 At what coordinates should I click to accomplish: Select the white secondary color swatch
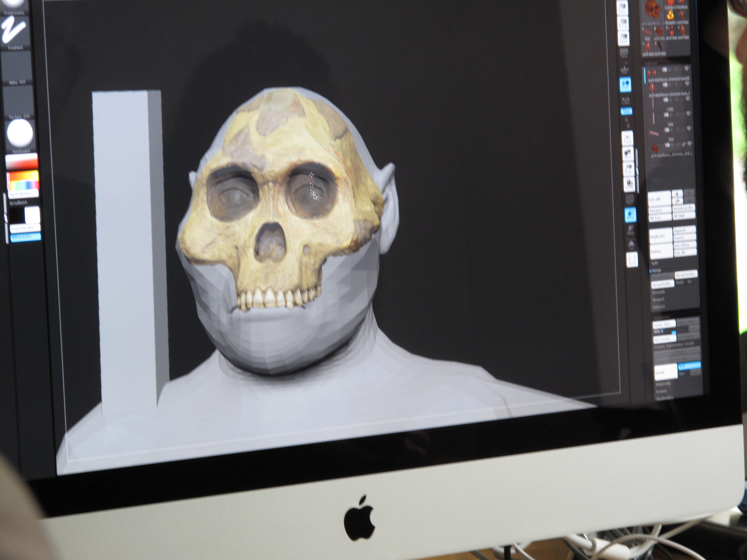click(33, 215)
